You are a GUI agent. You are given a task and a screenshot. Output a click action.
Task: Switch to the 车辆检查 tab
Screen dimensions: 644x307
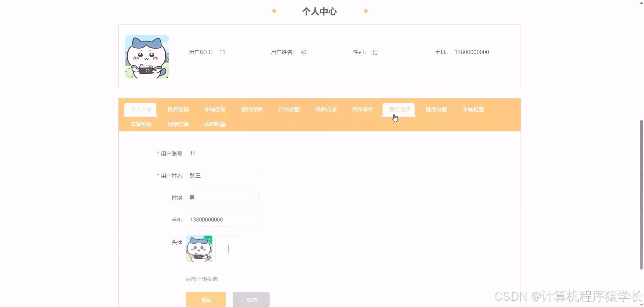473,109
